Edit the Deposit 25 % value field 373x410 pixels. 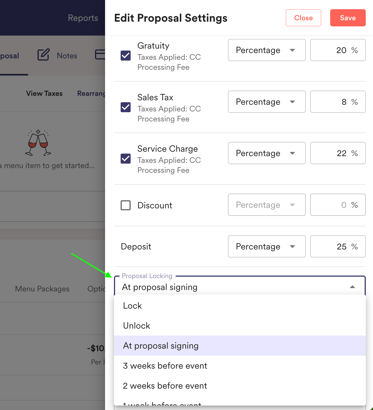tap(338, 247)
